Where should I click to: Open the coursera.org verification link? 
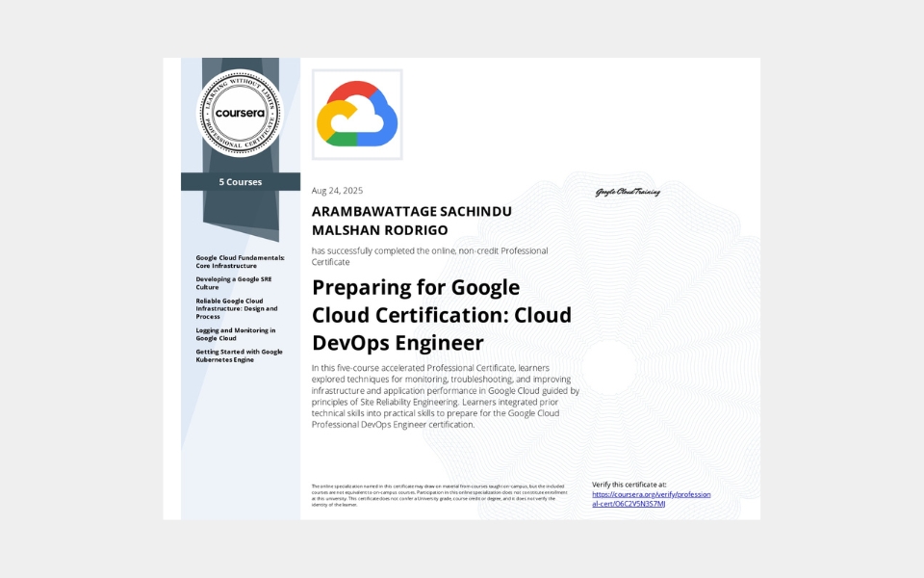pyautogui.click(x=651, y=497)
